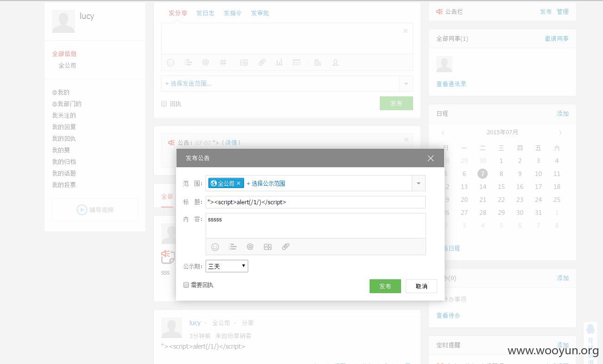This screenshot has width=603, height=364.
Task: Click bar chart vote icon in share toolbar
Action: (x=279, y=63)
